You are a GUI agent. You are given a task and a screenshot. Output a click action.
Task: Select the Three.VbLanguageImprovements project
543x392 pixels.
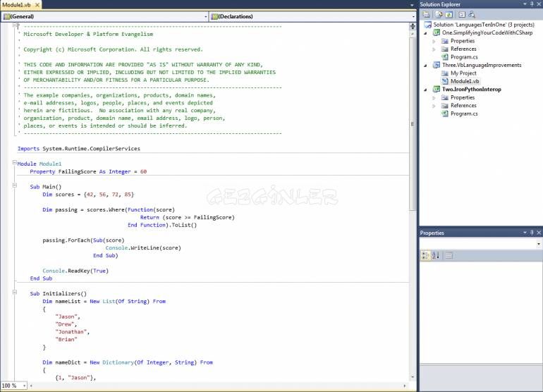coord(482,65)
